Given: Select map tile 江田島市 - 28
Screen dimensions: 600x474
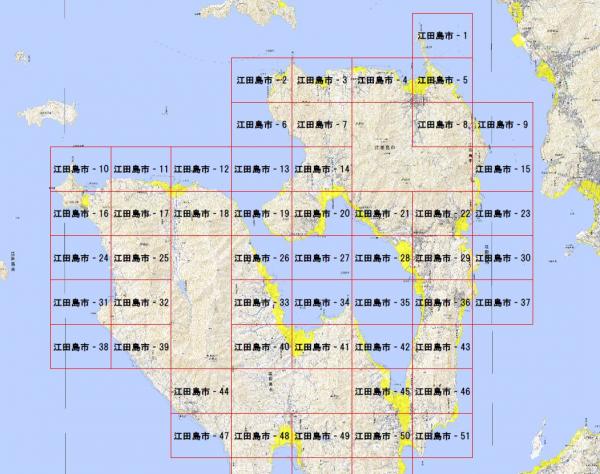Looking at the screenshot, I should tap(382, 258).
